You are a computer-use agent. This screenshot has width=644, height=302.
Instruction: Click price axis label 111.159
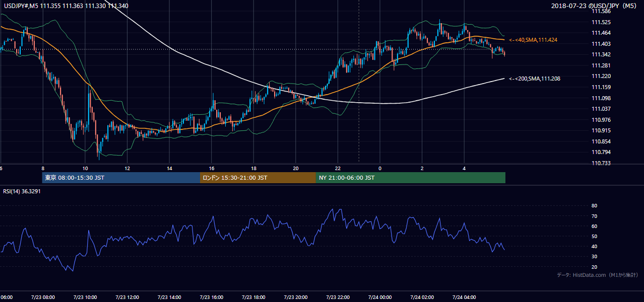pyautogui.click(x=601, y=87)
